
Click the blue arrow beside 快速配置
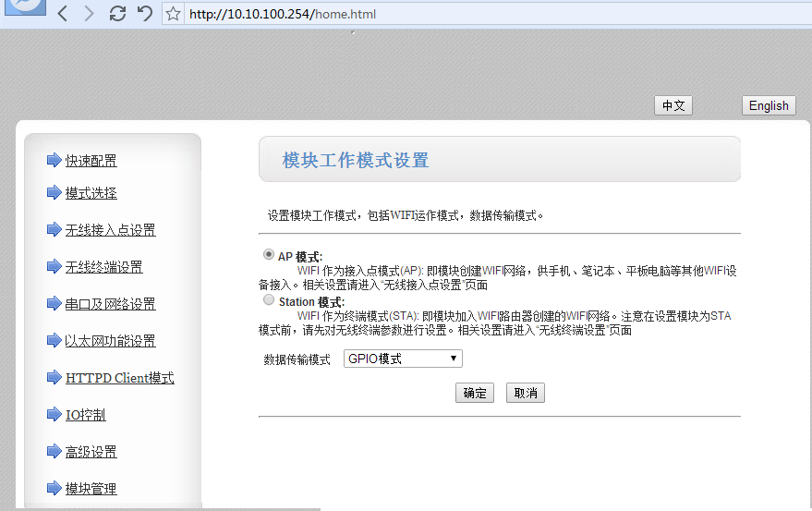click(54, 161)
